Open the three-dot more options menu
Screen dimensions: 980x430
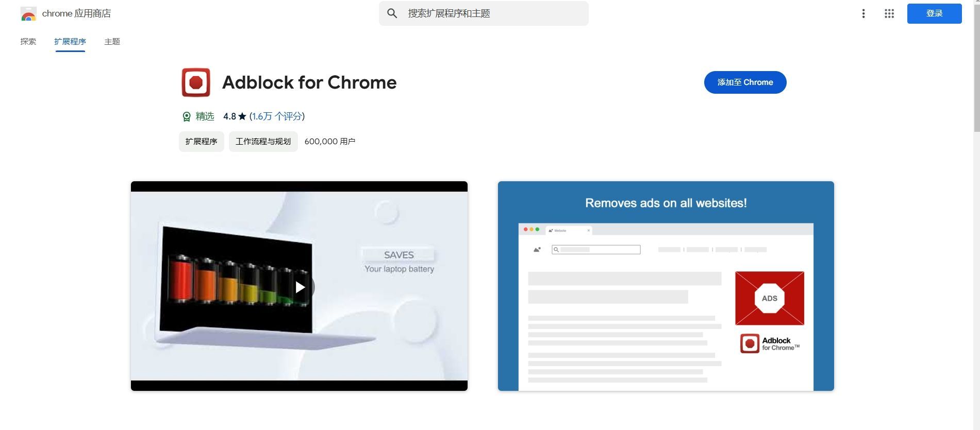pos(863,14)
